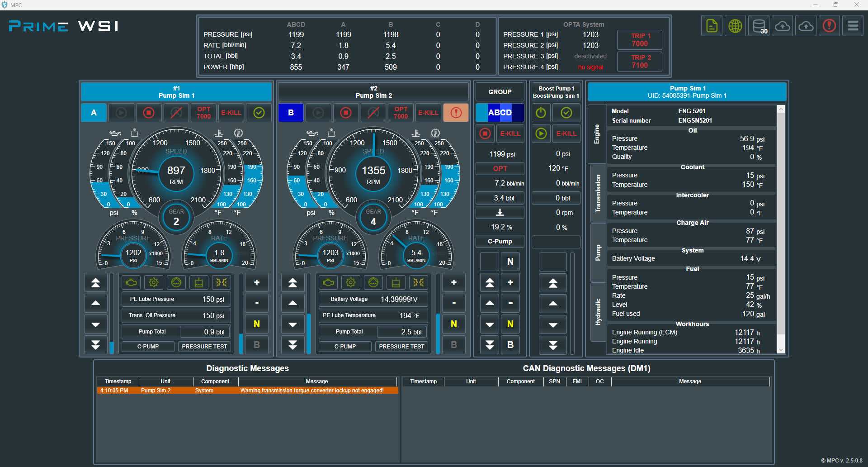This screenshot has height=467, width=868.
Task: Click the crossed-out gauge icon on Pump Sim 1
Action: click(x=176, y=113)
